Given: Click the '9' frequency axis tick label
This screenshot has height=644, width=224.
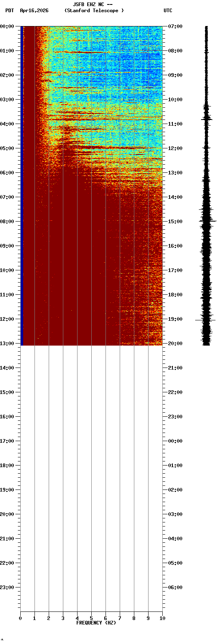Looking at the screenshot, I should tap(148, 618).
